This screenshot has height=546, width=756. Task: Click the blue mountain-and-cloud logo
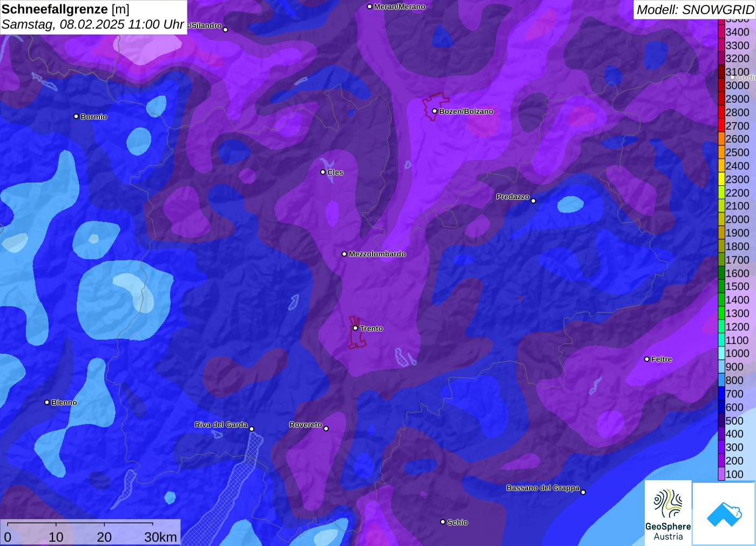coord(724,514)
